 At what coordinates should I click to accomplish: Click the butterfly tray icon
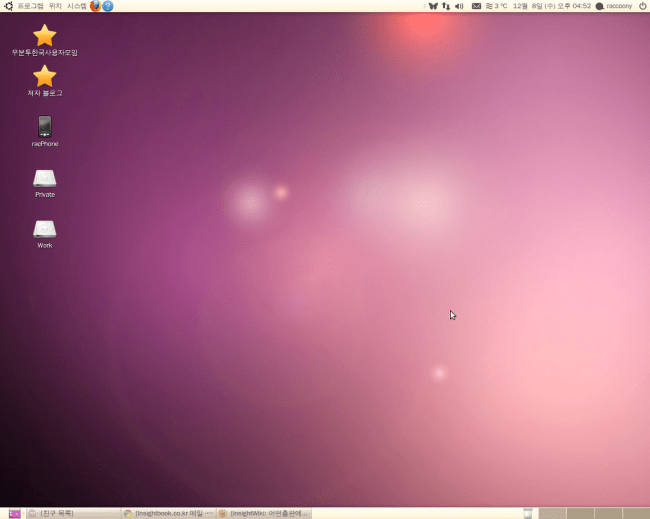point(432,6)
